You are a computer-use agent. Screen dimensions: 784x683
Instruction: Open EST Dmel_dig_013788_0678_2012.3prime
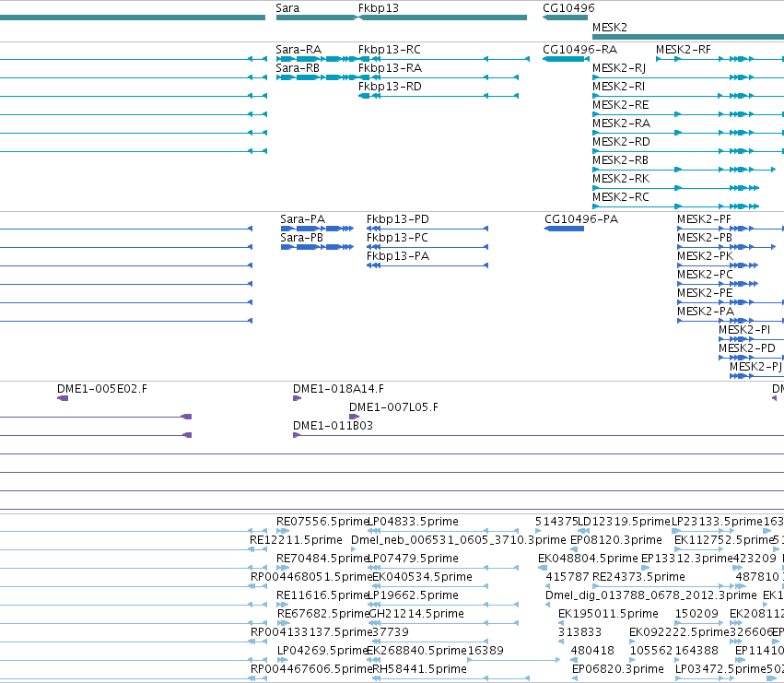(651, 596)
